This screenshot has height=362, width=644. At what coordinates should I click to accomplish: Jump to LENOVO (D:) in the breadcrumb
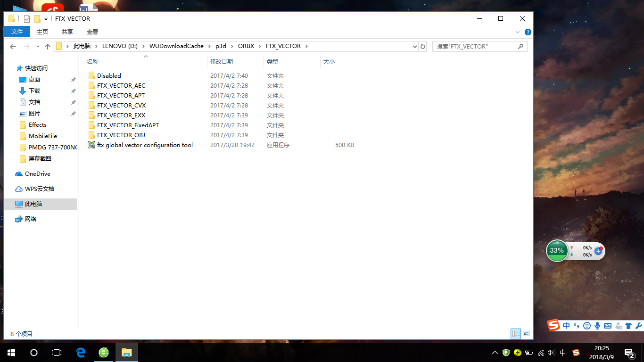(120, 46)
